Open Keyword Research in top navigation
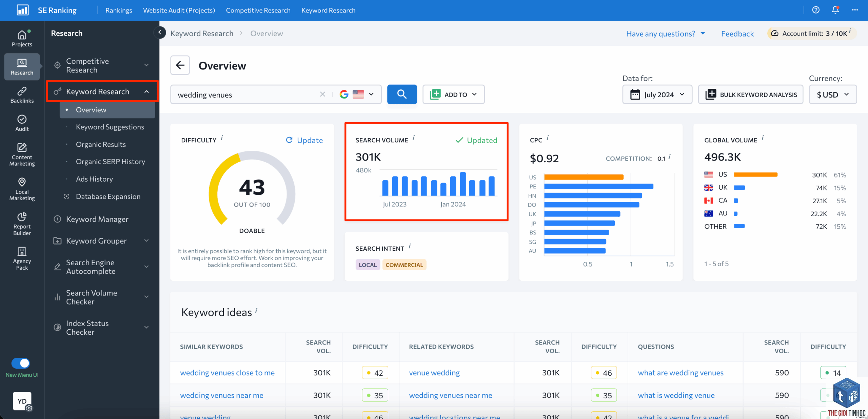The height and width of the screenshot is (419, 868). point(329,10)
